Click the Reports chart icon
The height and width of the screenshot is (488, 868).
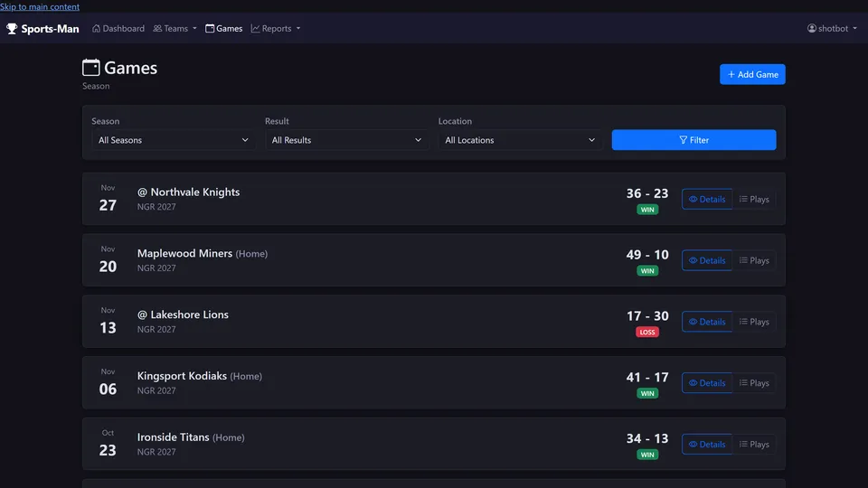pos(255,28)
